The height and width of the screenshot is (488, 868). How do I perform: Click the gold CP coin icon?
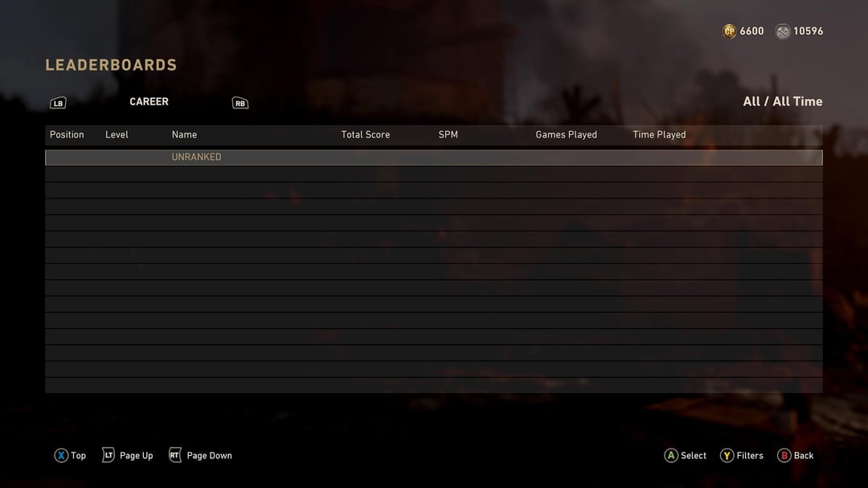tap(729, 31)
